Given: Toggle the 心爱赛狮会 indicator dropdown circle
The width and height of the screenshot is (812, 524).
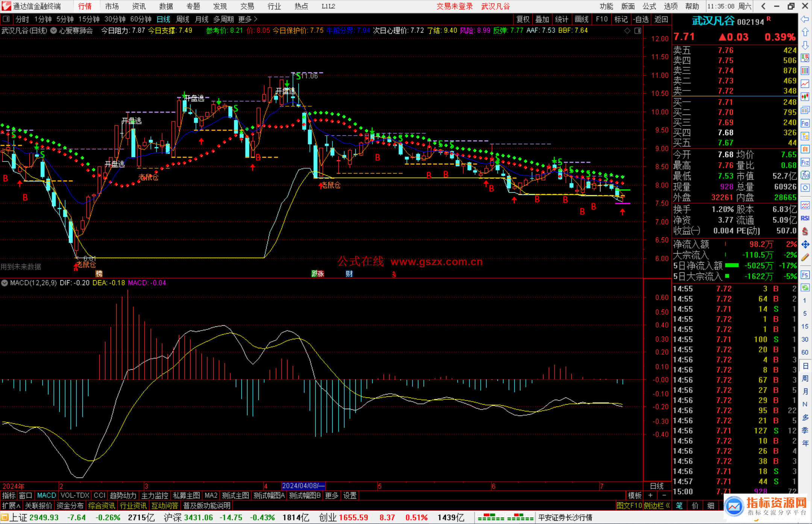Looking at the screenshot, I should [54, 31].
